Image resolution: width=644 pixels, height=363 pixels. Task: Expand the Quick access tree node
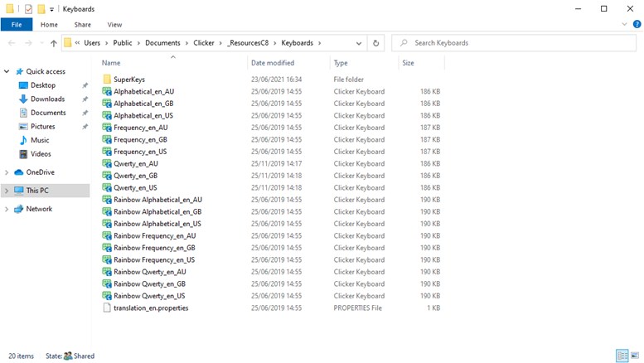[x=7, y=71]
